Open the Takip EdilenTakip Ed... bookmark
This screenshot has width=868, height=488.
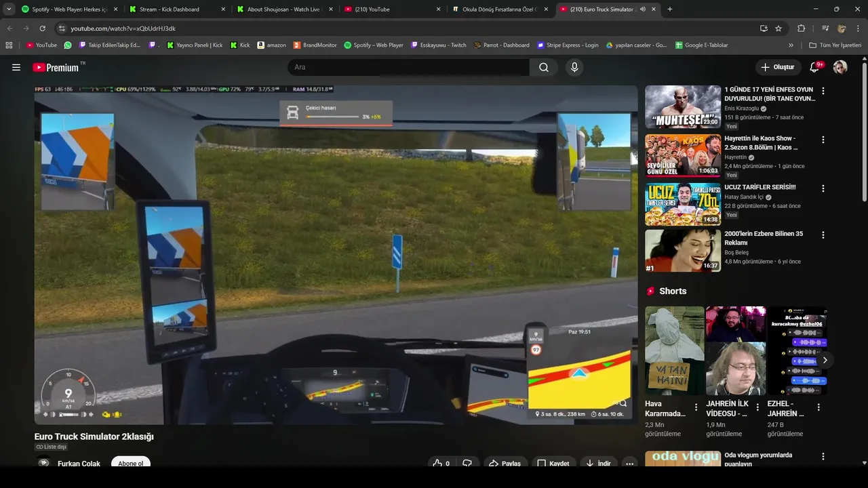tap(110, 45)
